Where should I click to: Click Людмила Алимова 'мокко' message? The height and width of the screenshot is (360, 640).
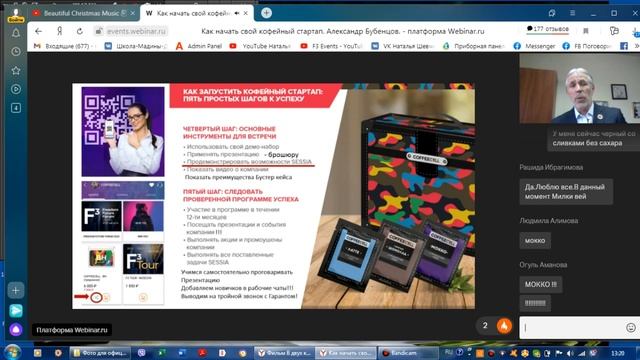[x=535, y=240]
